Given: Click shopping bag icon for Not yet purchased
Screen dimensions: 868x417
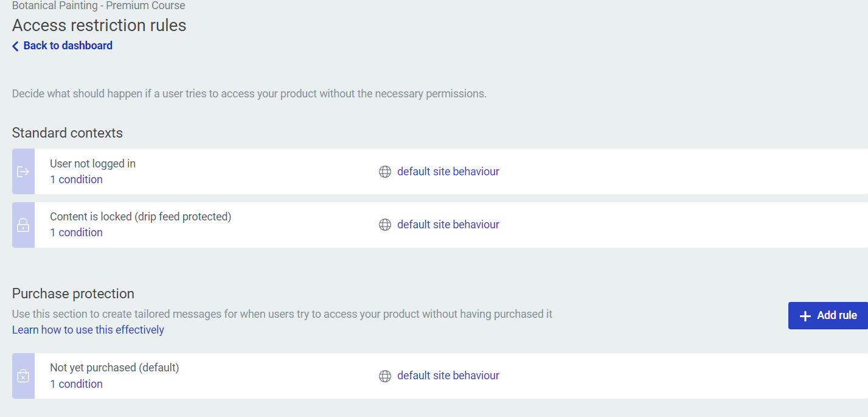Looking at the screenshot, I should (23, 376).
